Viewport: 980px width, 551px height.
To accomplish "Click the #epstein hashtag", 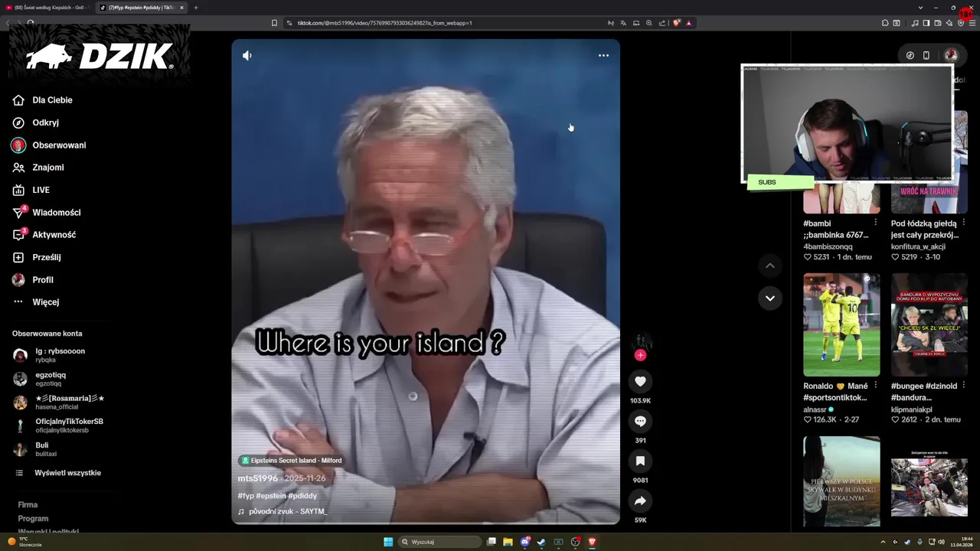I will point(271,496).
